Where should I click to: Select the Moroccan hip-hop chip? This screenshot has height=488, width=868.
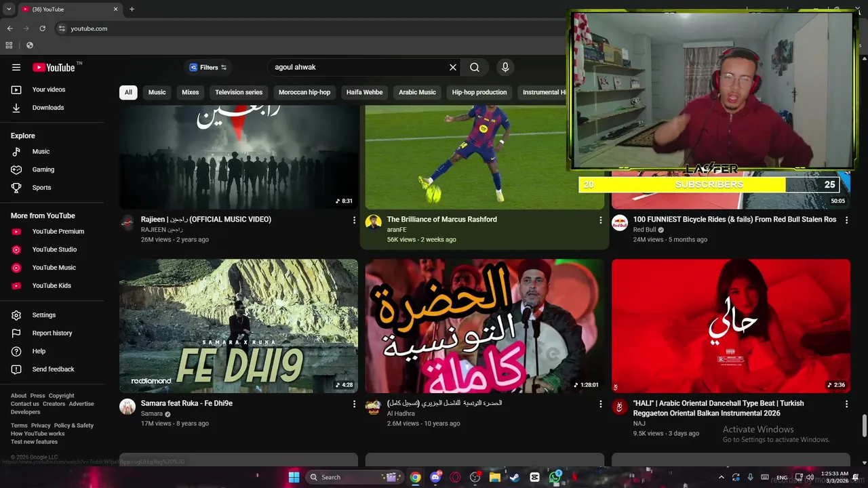[304, 92]
